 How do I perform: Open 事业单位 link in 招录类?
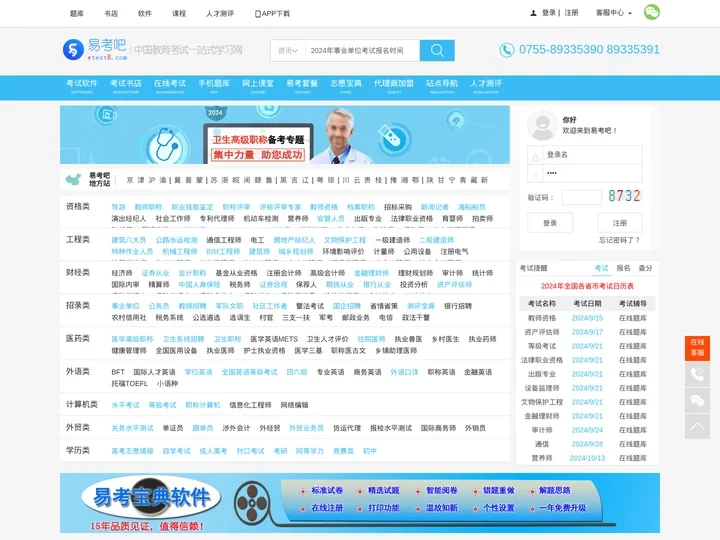tap(125, 306)
